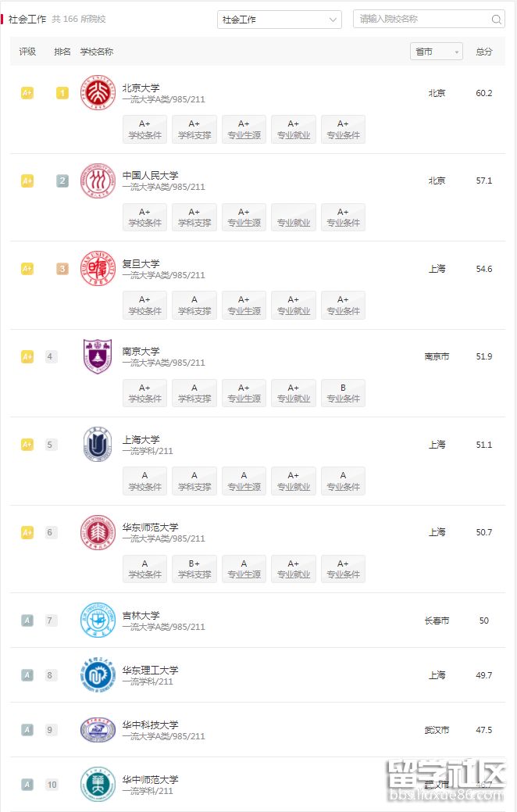Click the East China University of Science logo
517x812 pixels.
click(x=98, y=675)
